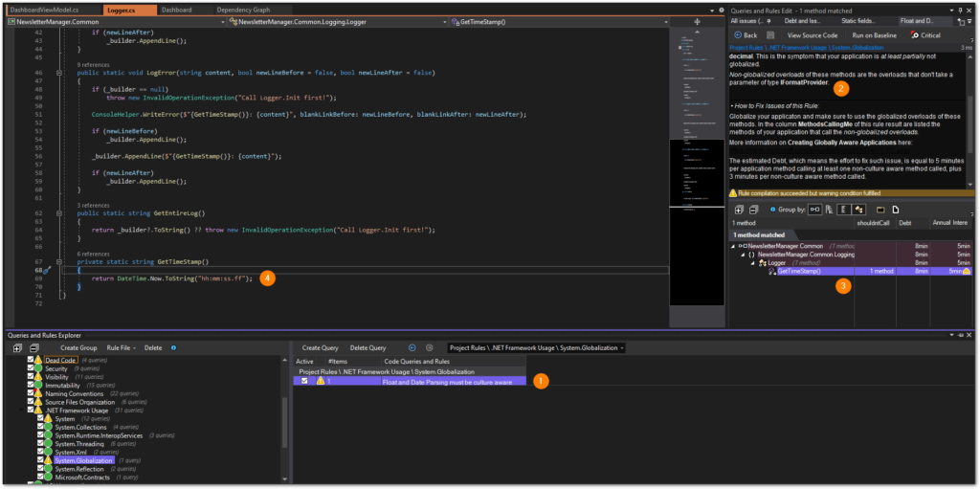980x489 pixels.
Task: Open the Rule File dropdown
Action: (122, 347)
